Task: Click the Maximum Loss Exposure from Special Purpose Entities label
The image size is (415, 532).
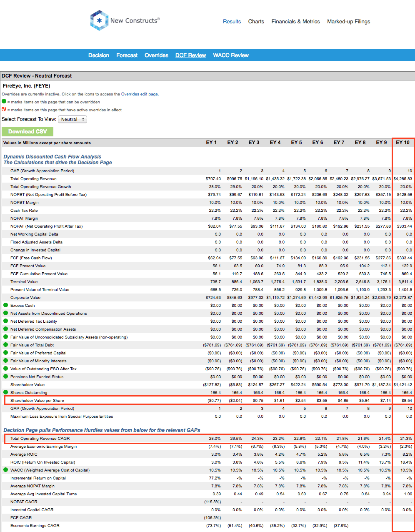Action: pyautogui.click(x=62, y=416)
